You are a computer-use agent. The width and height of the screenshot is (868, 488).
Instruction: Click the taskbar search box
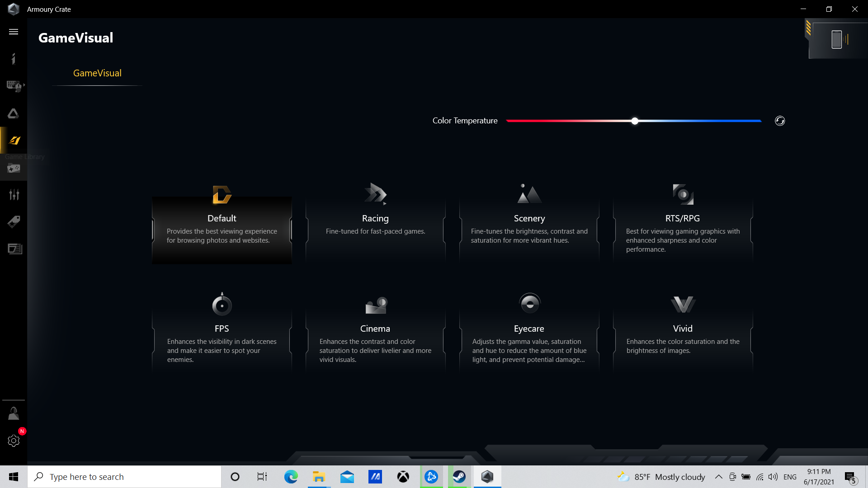[124, 477]
